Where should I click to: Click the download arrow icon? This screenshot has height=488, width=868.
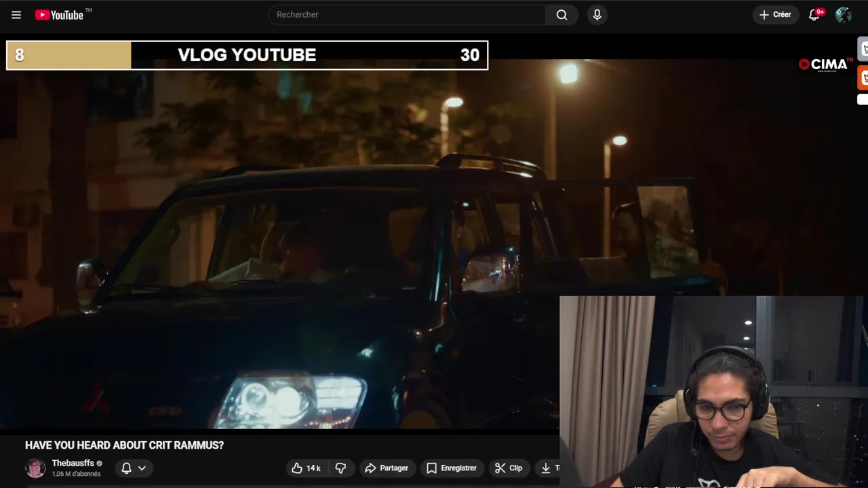click(x=546, y=468)
